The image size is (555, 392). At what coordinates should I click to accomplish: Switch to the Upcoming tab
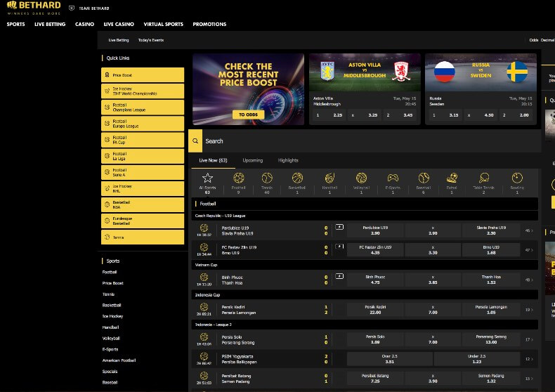pos(253,160)
